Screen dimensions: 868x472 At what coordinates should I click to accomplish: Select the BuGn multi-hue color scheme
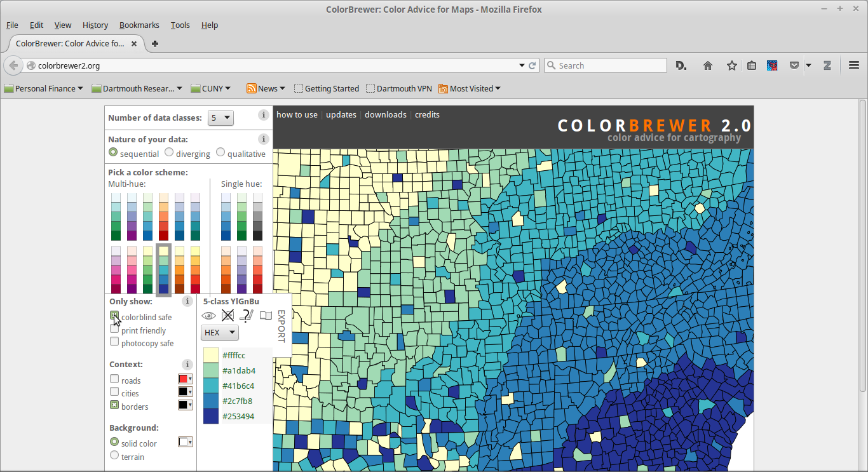pos(116,217)
